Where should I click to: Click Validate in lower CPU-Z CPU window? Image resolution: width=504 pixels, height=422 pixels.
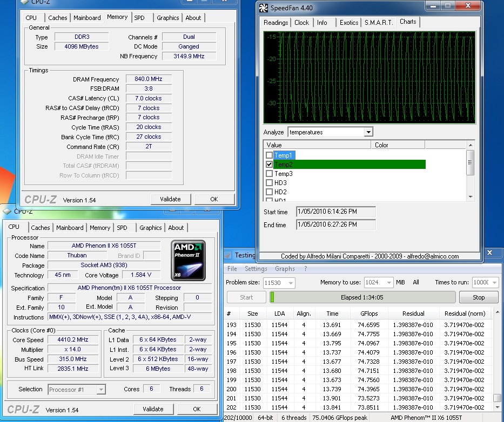[x=153, y=409]
